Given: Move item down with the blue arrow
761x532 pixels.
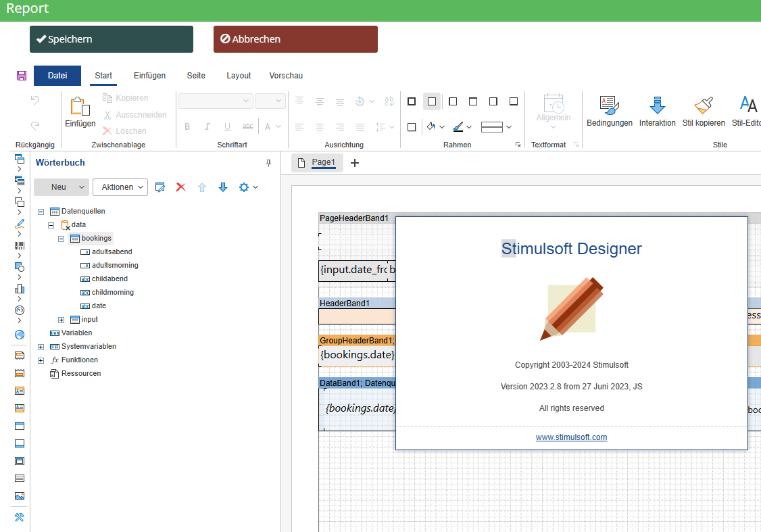Looking at the screenshot, I should (x=223, y=187).
